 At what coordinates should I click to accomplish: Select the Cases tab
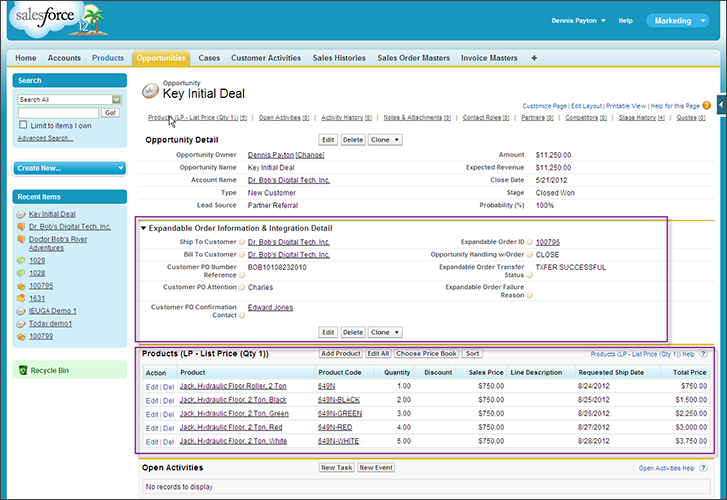209,58
